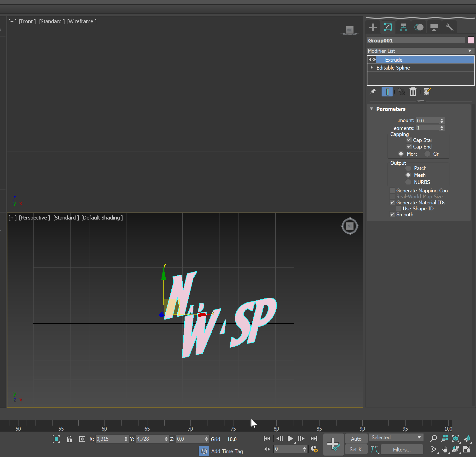Click Zoom Extents icon
476x457 pixels.
(456, 439)
